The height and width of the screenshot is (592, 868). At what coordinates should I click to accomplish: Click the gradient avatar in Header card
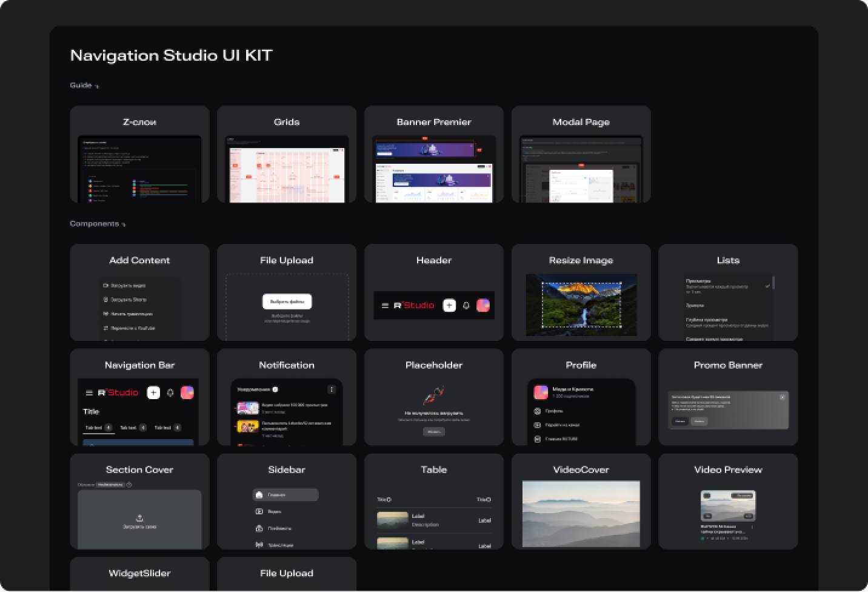pos(483,305)
